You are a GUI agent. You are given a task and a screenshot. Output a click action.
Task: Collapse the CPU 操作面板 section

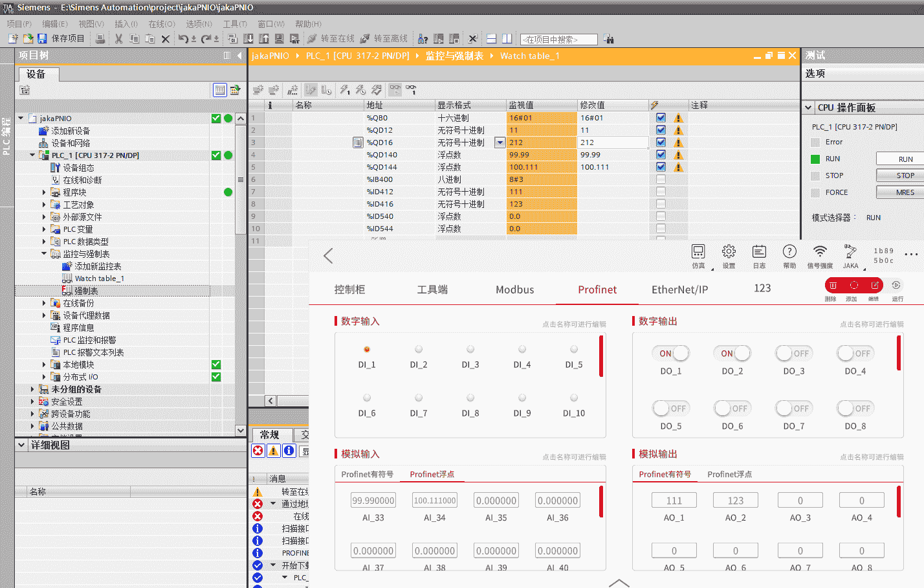pos(808,108)
